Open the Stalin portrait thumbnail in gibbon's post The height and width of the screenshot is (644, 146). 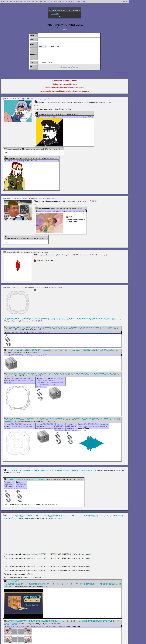tap(50, 132)
